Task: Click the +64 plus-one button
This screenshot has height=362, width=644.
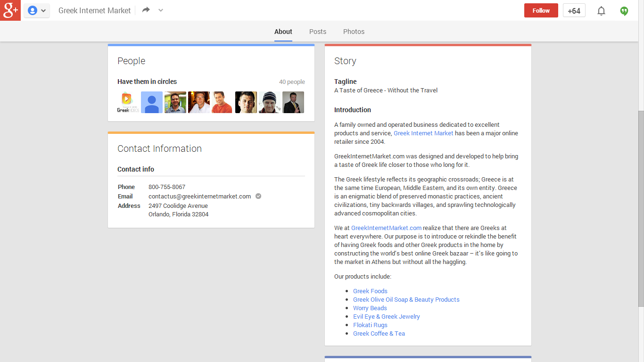Action: click(574, 10)
